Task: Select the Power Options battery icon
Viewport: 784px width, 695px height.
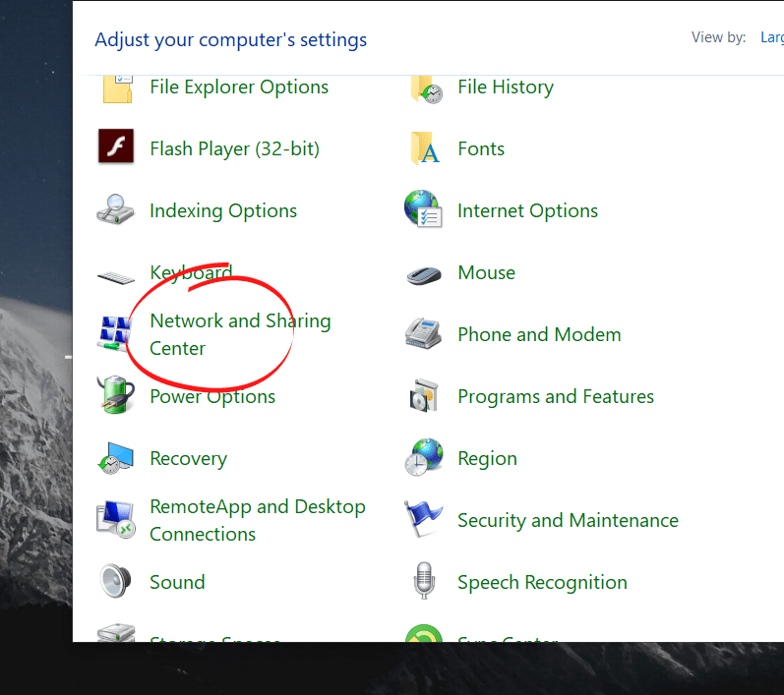Action: coord(116,395)
